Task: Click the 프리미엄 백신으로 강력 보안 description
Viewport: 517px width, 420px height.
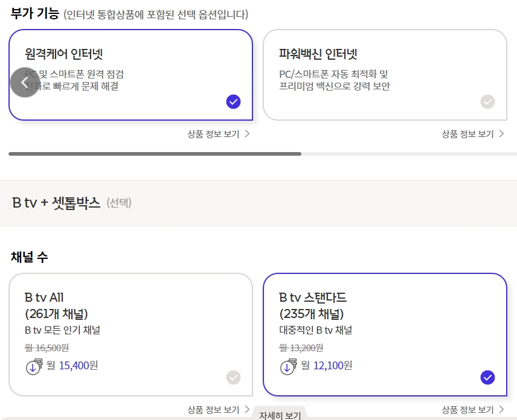Action: click(x=335, y=86)
